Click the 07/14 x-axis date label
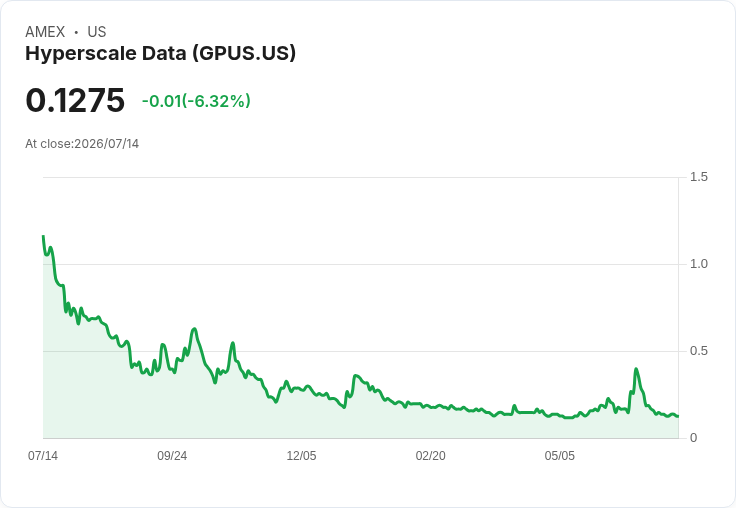 43,456
